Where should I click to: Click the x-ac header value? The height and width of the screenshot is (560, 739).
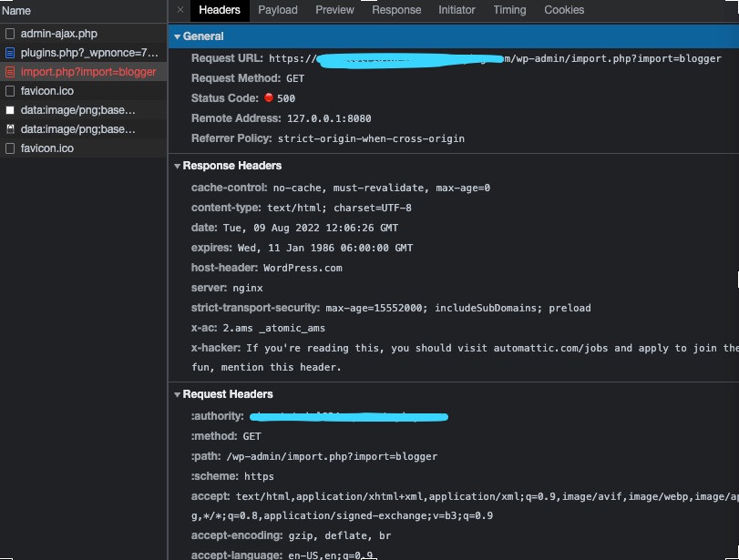[274, 329]
